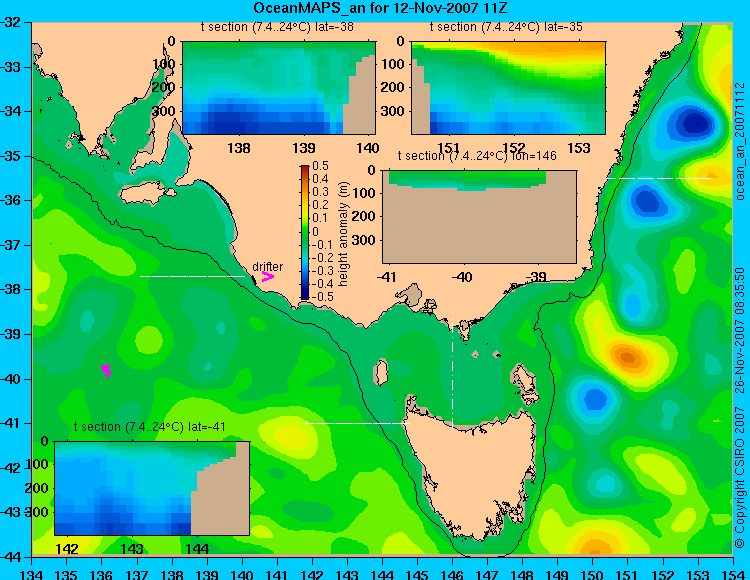Click the blue eddy near 151.5E, 36S

pyautogui.click(x=647, y=199)
